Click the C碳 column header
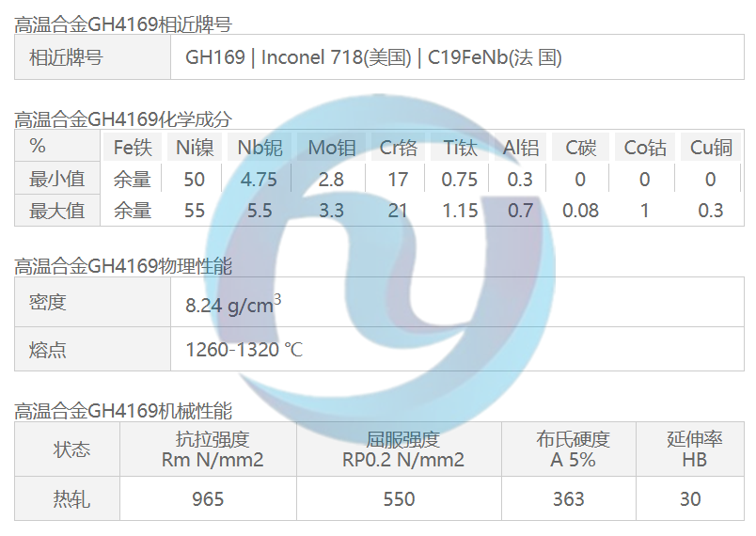The width and height of the screenshot is (756, 536). click(x=580, y=148)
